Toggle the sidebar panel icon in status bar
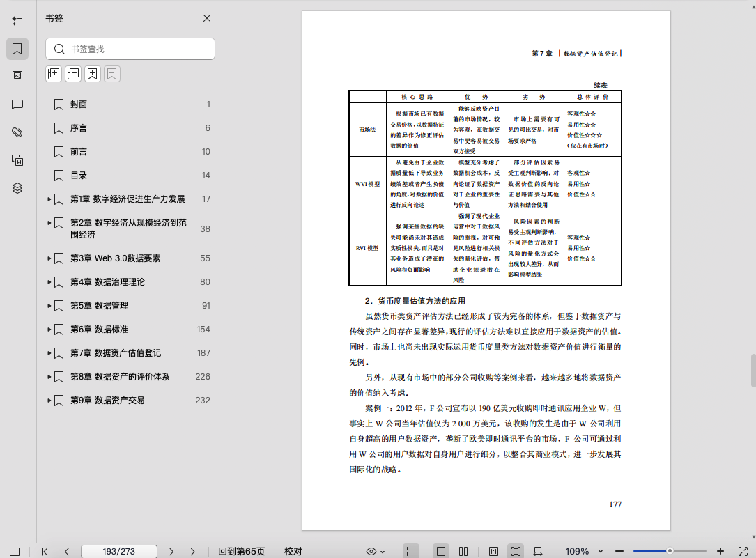 coord(15,551)
